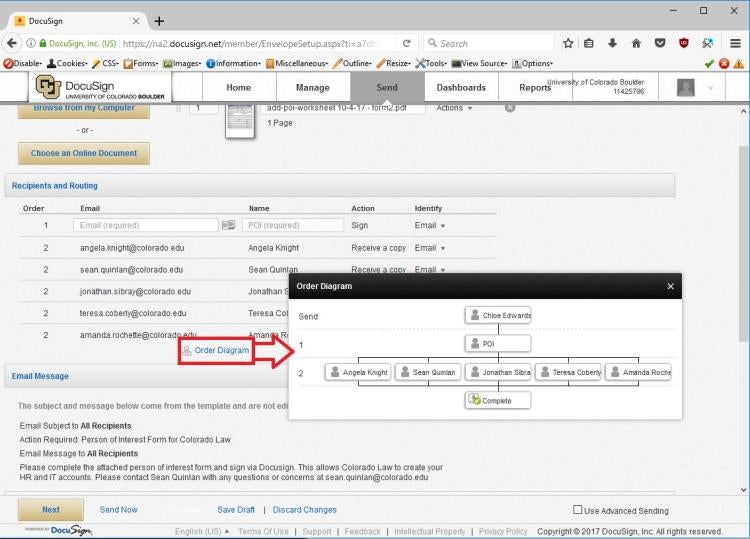The height and width of the screenshot is (539, 750).
Task: Click the Sean Quinlan diagram node
Action: pyautogui.click(x=428, y=372)
